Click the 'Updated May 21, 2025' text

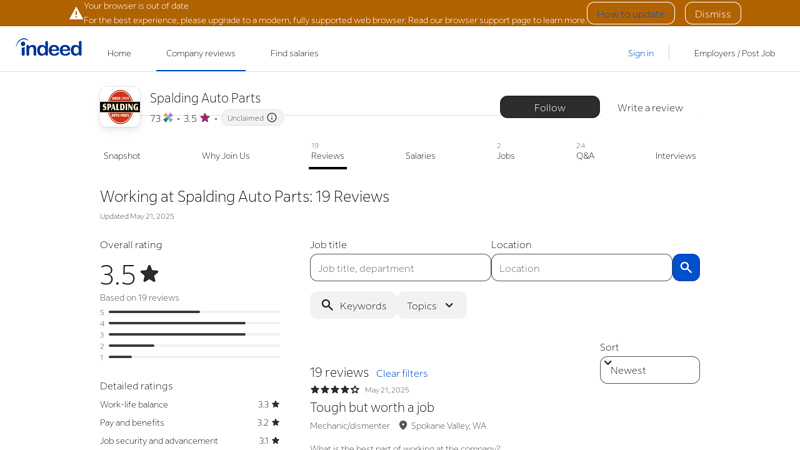click(x=137, y=216)
